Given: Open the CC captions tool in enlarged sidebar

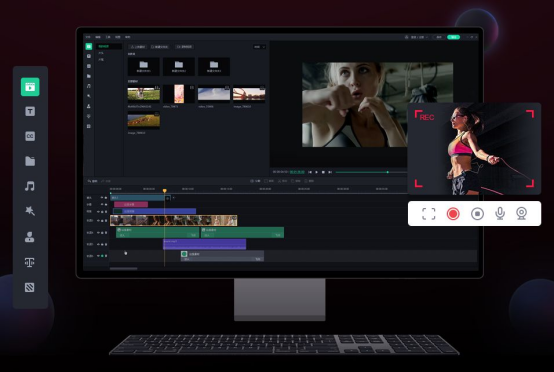Looking at the screenshot, I should pyautogui.click(x=30, y=136).
